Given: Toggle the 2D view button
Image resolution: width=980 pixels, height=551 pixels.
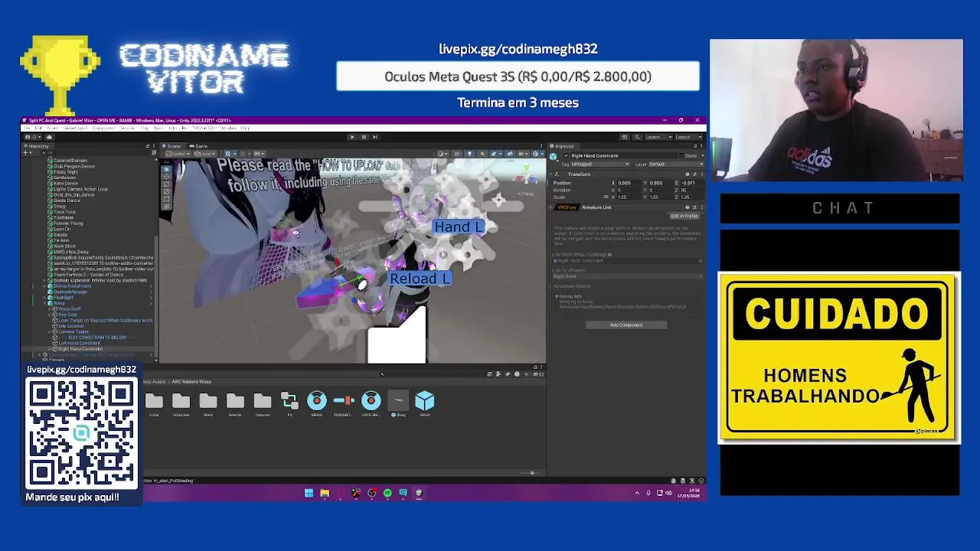Looking at the screenshot, I should tap(457, 154).
